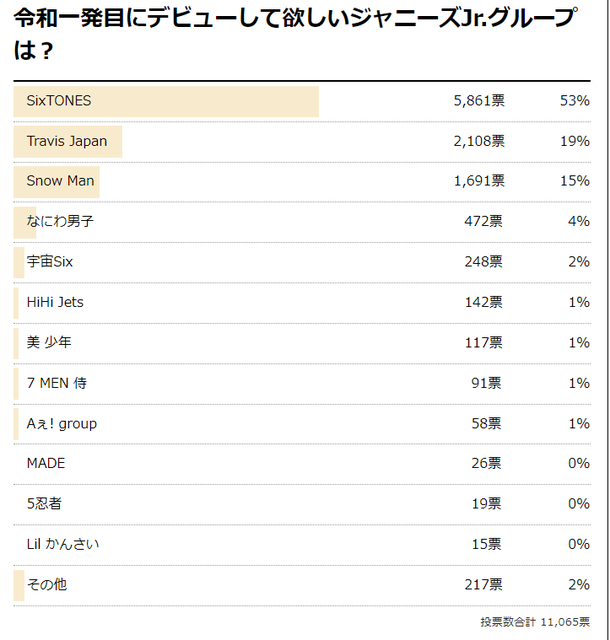Select the Lil かんさい entry
This screenshot has height=640, width=610.
(63, 544)
